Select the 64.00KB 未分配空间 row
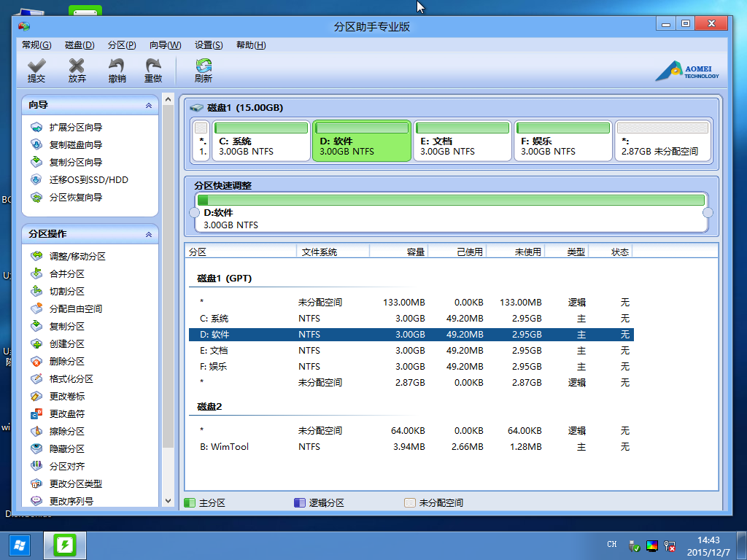 411,431
